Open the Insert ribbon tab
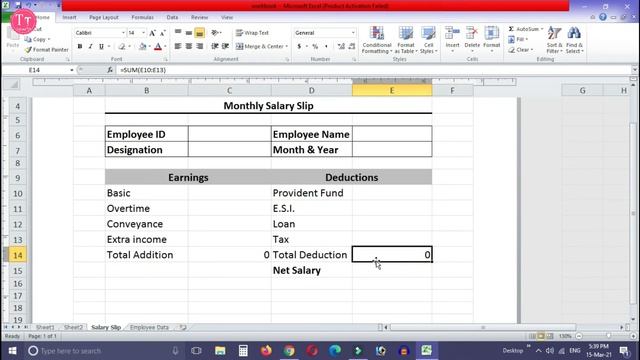The height and width of the screenshot is (360, 640). pos(69,18)
